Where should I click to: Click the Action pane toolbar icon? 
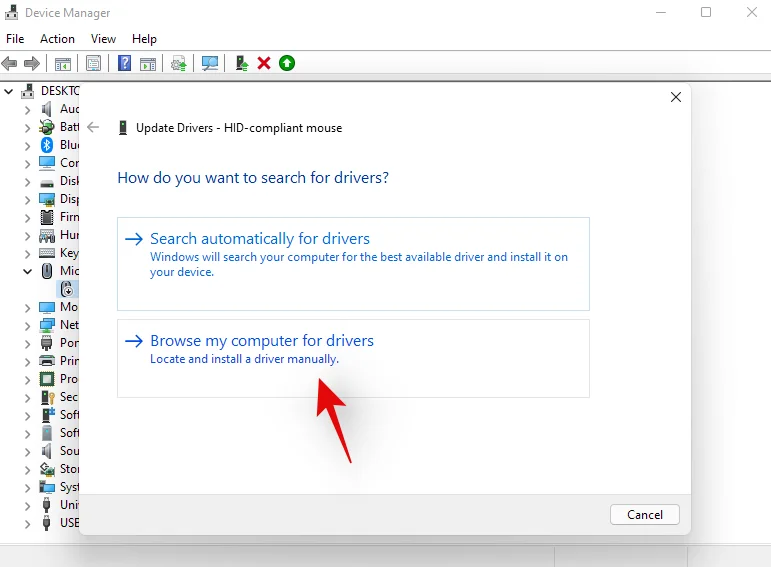(x=148, y=63)
